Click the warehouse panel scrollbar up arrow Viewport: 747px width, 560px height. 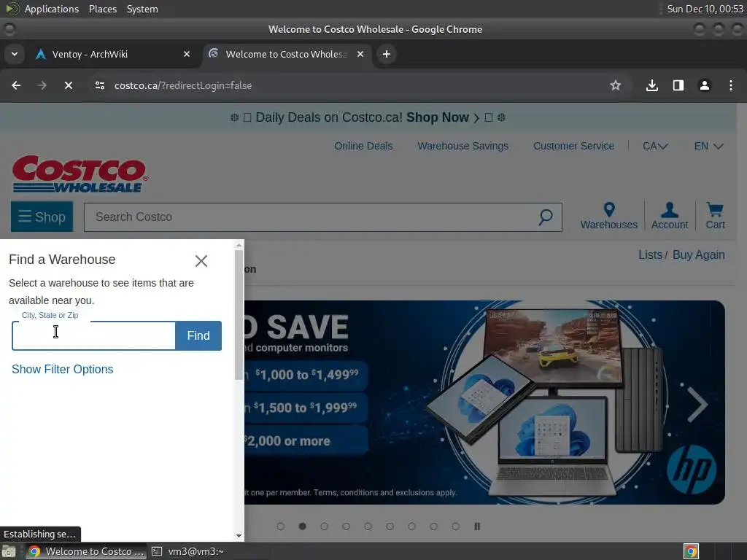point(239,245)
